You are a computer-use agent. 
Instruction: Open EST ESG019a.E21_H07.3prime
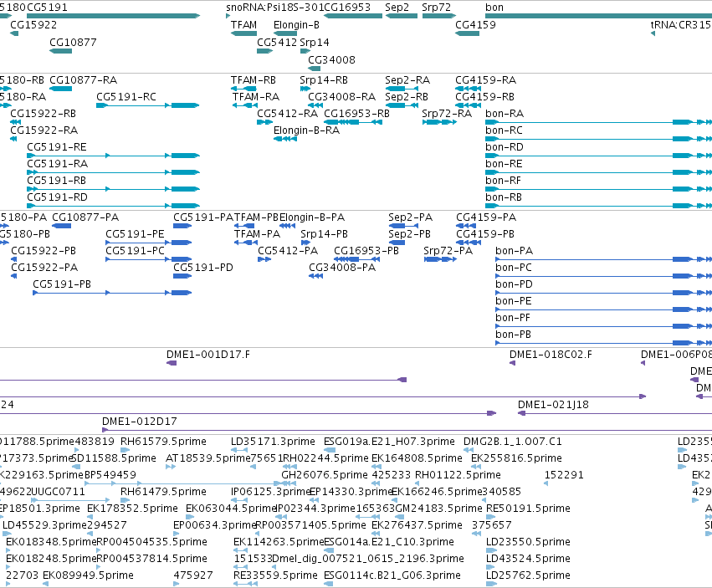[389, 442]
